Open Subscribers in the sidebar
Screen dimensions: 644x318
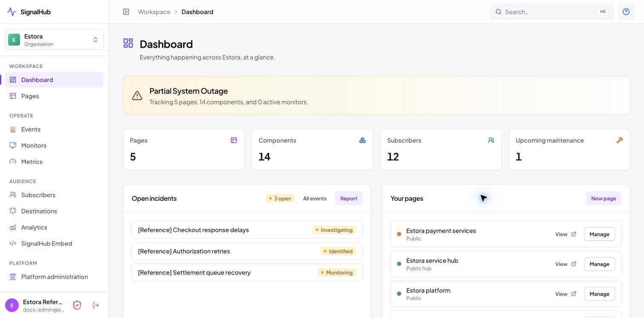click(x=54, y=195)
